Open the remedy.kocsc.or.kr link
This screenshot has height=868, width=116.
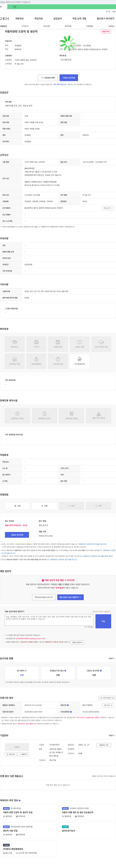(x=30, y=639)
